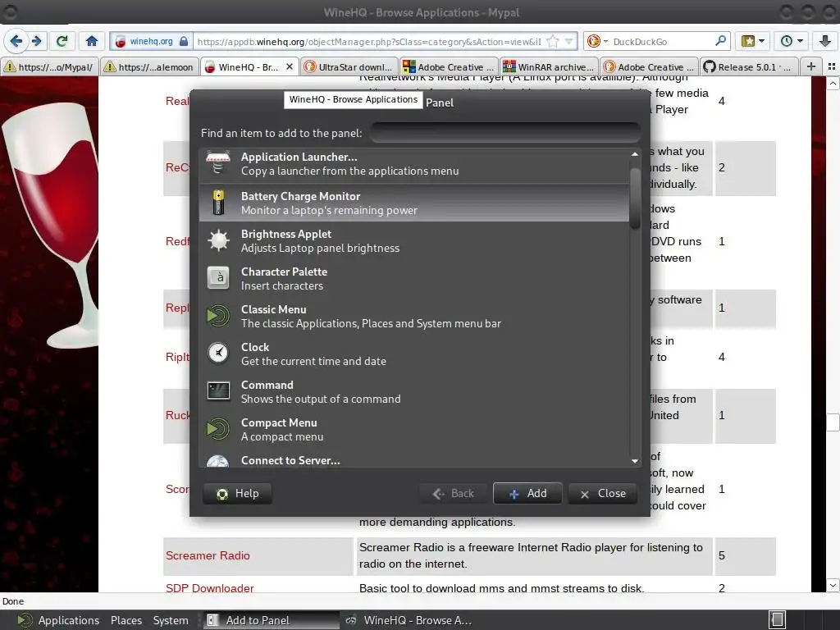This screenshot has width=840, height=630.
Task: Click the page scrollbar up arrow
Action: [x=833, y=83]
